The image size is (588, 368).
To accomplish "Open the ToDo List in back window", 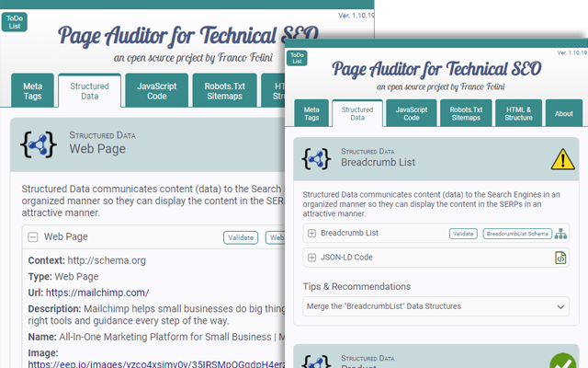I will (15, 22).
